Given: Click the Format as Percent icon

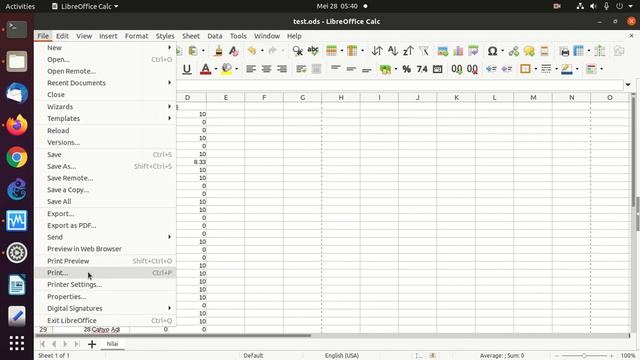Looking at the screenshot, I should click(407, 69).
